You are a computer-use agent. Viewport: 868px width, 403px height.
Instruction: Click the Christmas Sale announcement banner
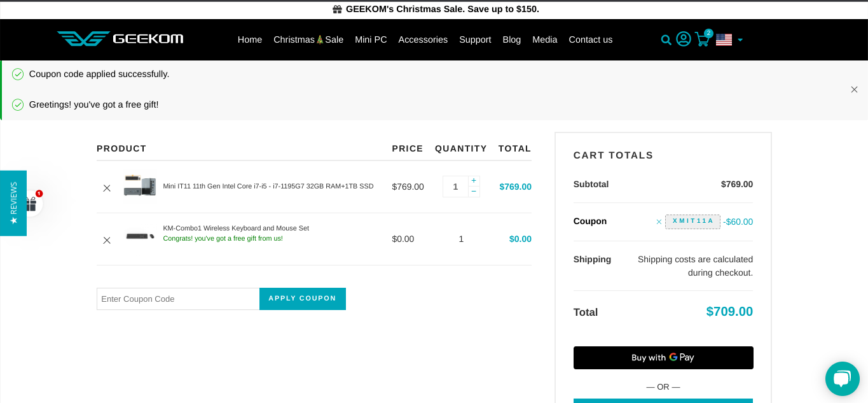click(x=436, y=9)
